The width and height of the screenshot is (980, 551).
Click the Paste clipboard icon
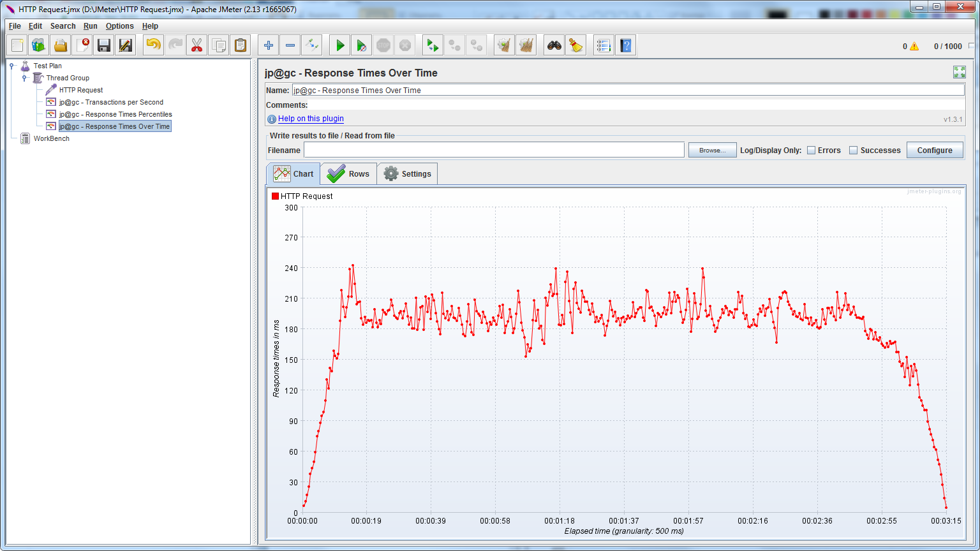[240, 45]
